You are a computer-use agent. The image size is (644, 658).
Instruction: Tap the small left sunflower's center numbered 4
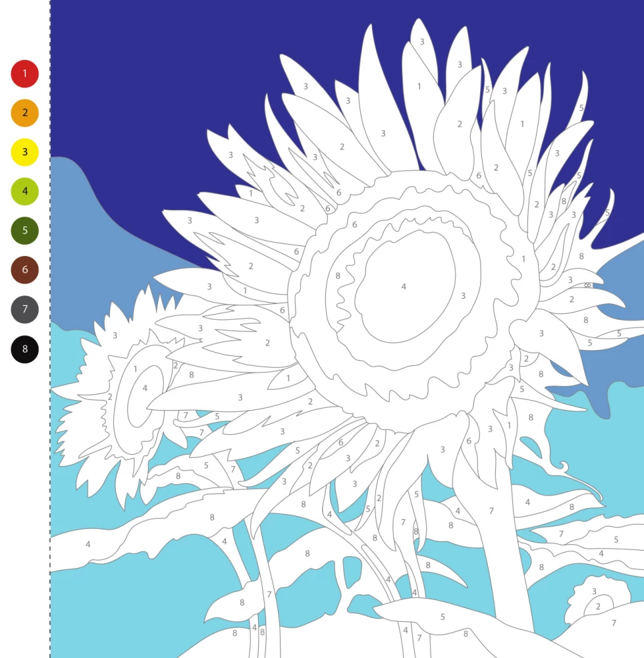145,388
